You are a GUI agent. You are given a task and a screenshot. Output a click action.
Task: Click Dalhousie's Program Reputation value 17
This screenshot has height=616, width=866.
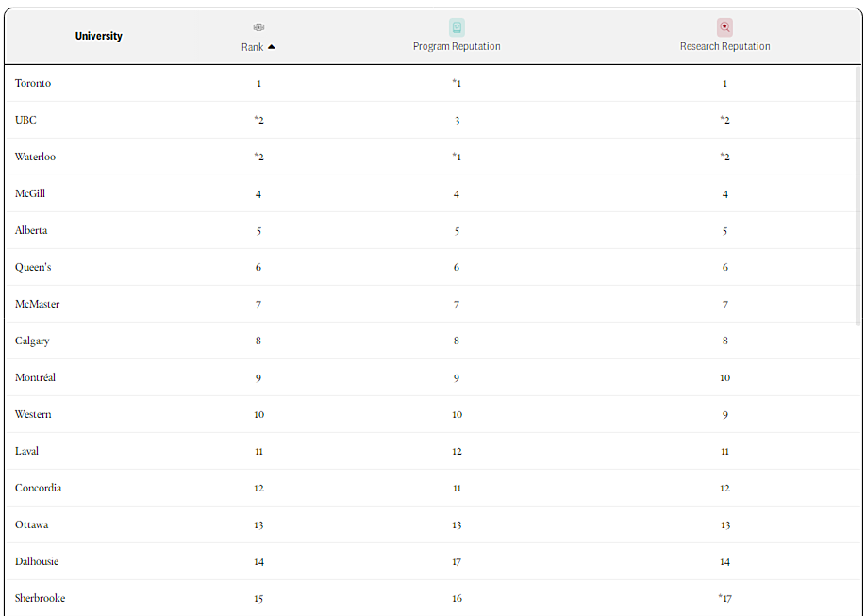click(457, 562)
